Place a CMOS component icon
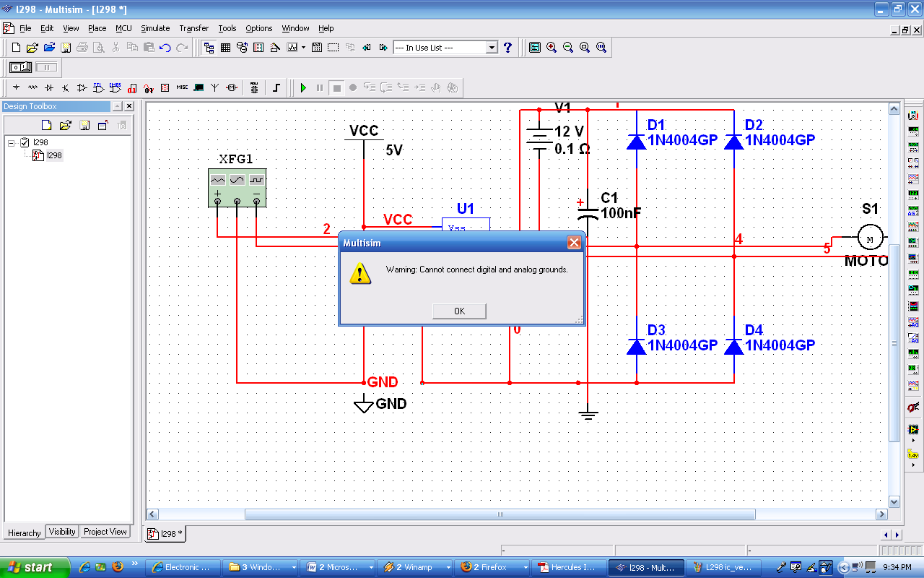924x578 pixels. (115, 87)
